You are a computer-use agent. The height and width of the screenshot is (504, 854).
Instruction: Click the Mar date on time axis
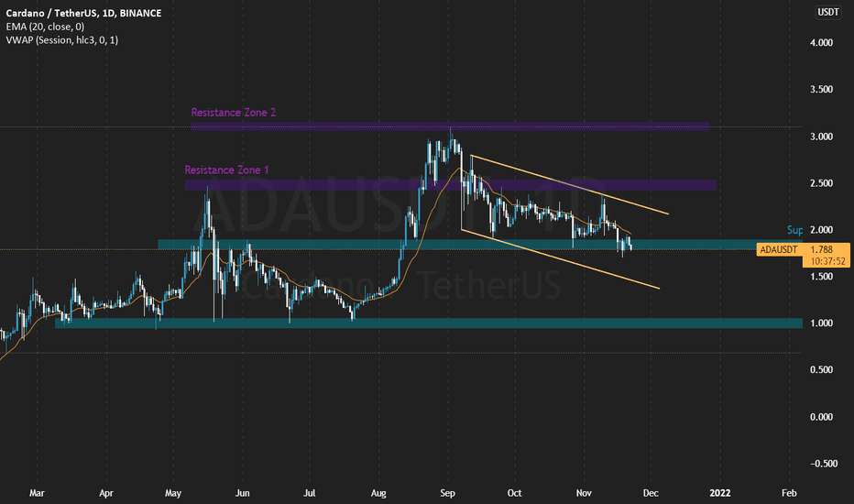point(37,493)
